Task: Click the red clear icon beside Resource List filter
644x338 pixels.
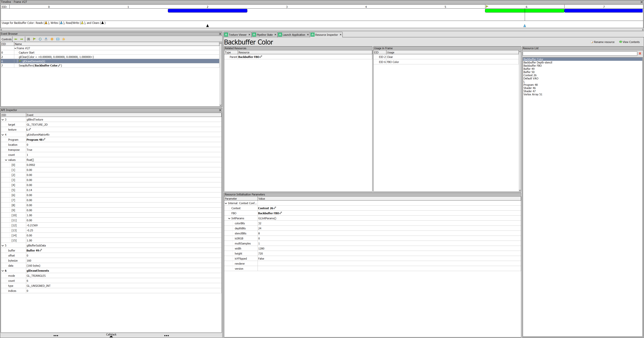Action: click(x=640, y=53)
